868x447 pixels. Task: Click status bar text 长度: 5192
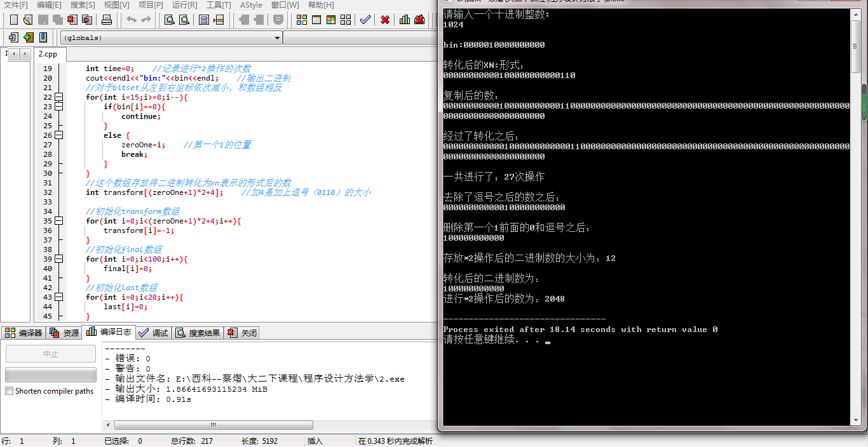(259, 441)
